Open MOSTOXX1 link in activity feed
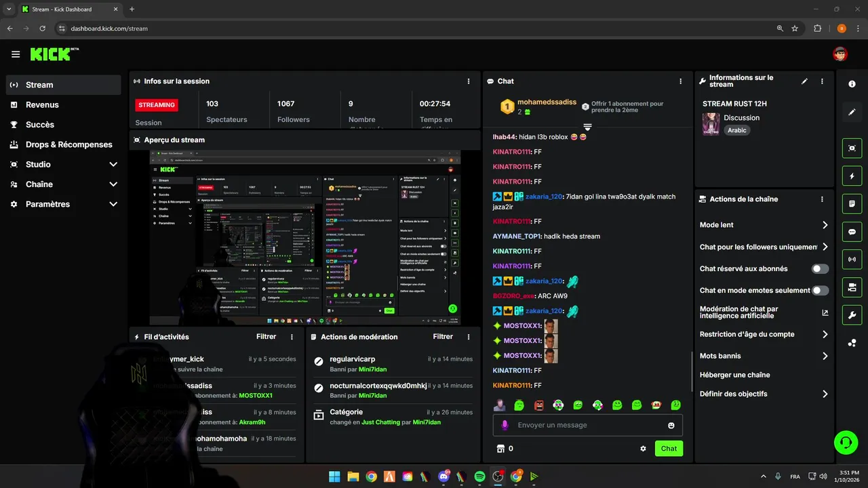Image resolution: width=868 pixels, height=488 pixels. 256,395
